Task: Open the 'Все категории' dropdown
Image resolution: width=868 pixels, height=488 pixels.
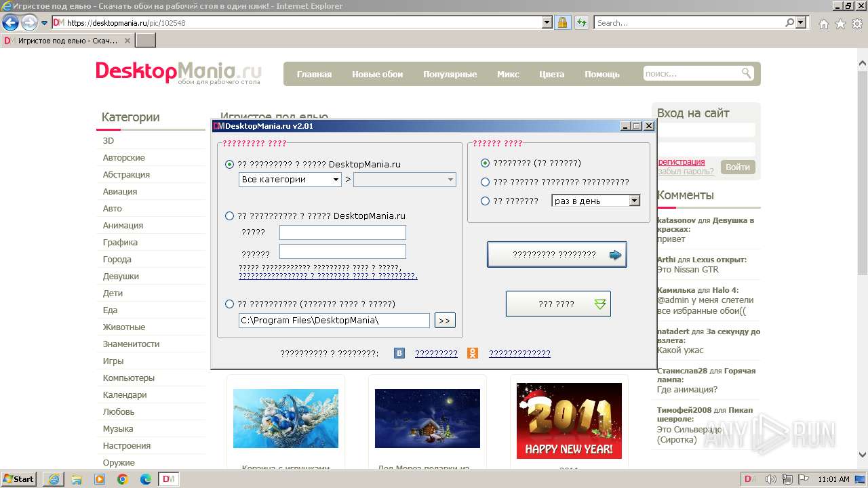Action: pyautogui.click(x=290, y=180)
